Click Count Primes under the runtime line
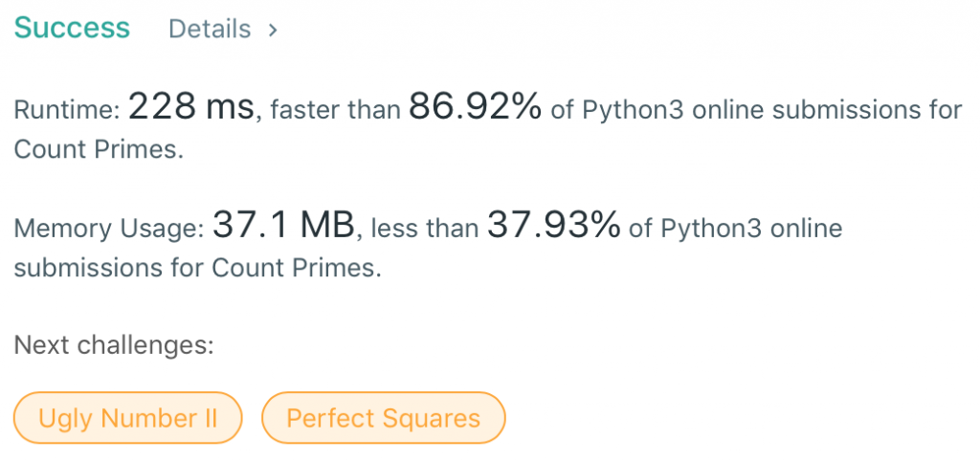980x461 pixels. [97, 149]
